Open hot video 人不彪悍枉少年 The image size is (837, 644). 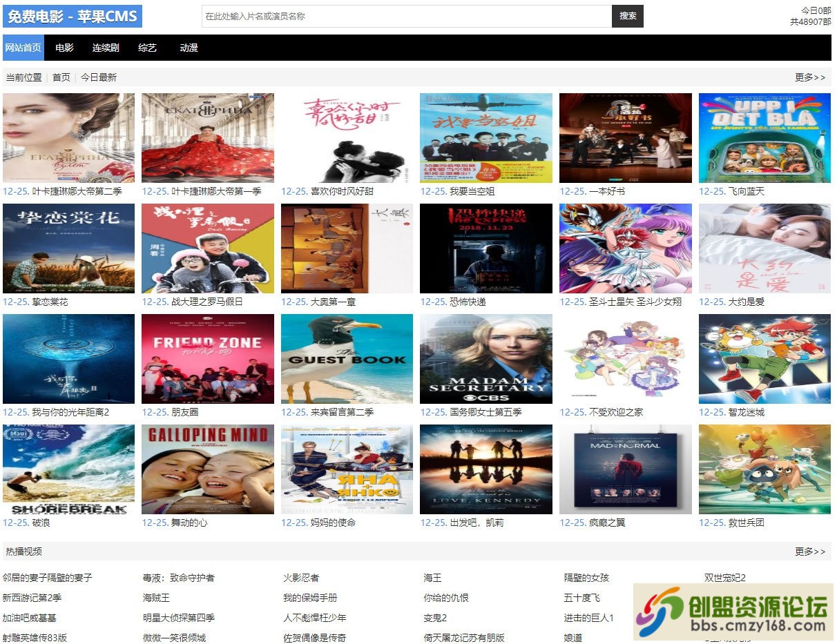315,618
